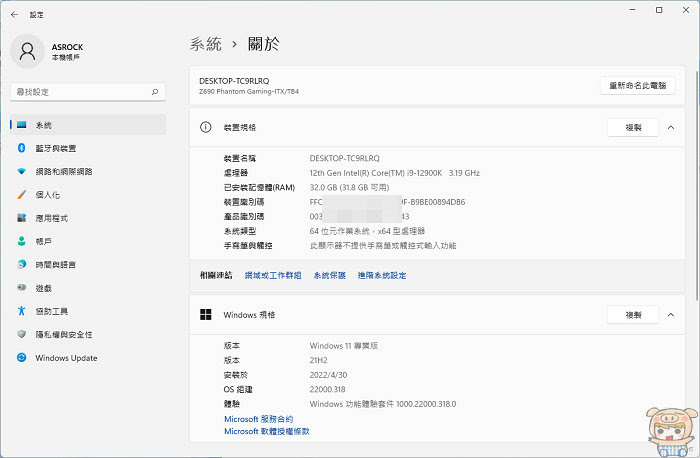Select the Windows Update sync icon
700x458 pixels.
pyautogui.click(x=21, y=358)
